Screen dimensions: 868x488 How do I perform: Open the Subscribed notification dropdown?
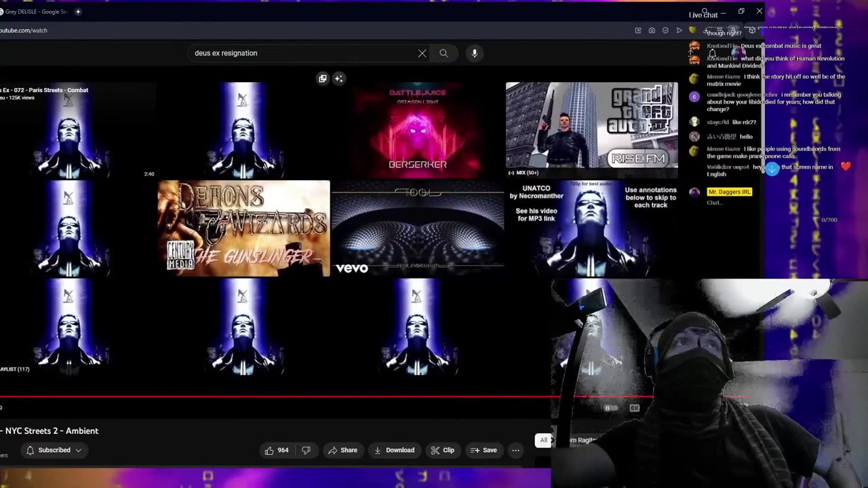[x=54, y=450]
